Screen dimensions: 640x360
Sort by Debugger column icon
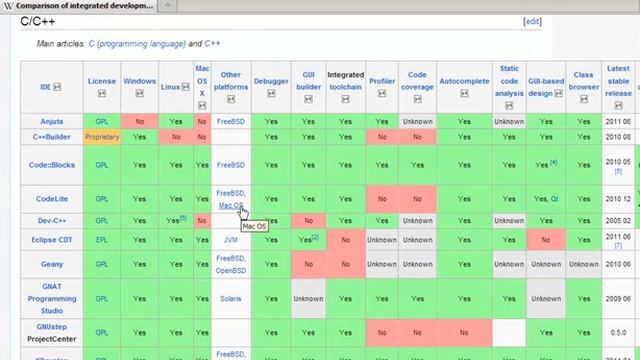(271, 93)
